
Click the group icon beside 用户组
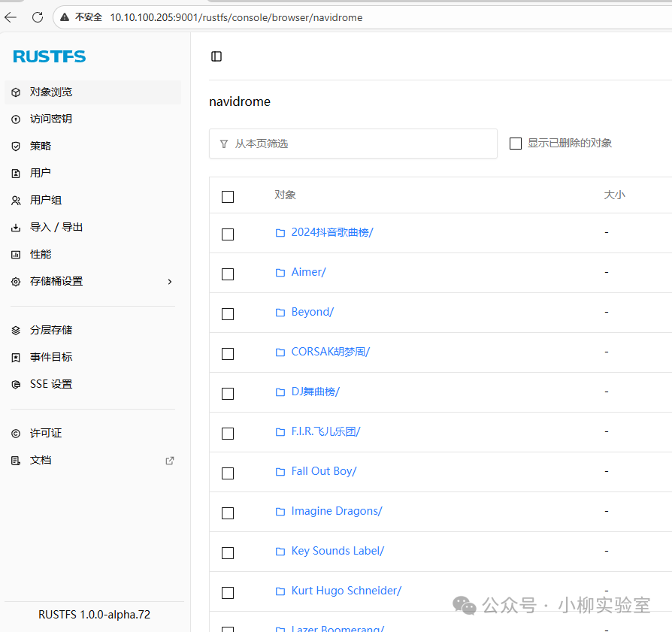16,201
